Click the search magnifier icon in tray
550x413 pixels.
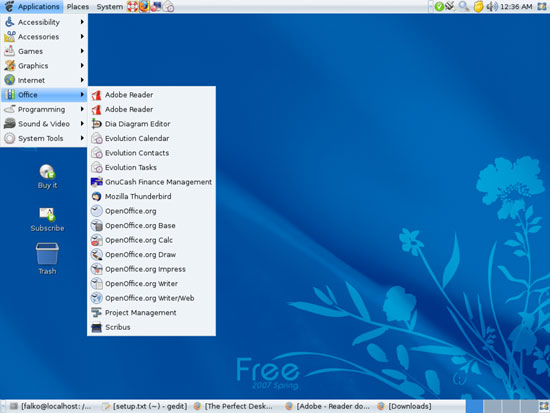464,6
